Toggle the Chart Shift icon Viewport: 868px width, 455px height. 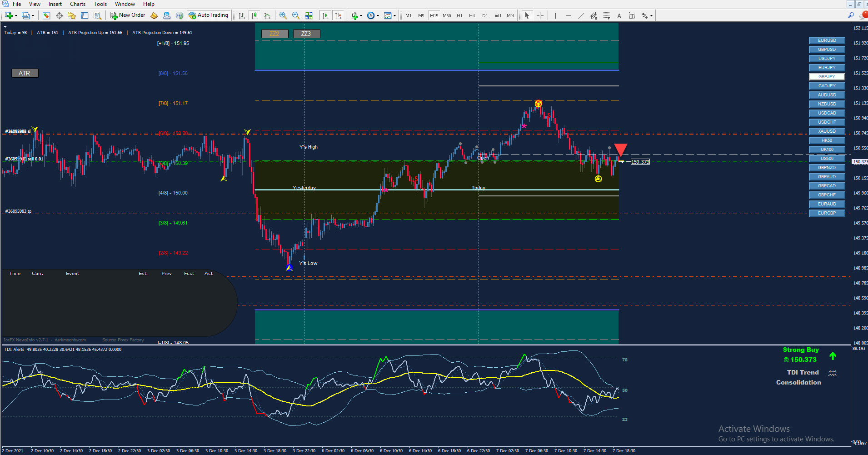coord(338,15)
